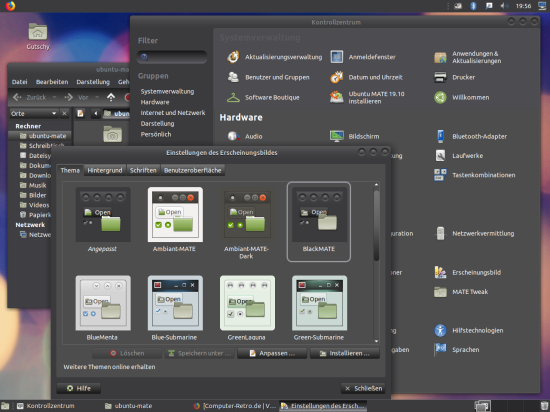The height and width of the screenshot is (412, 550).
Task: Click Ubuntu MATE 19.10 installieren icon
Action: coord(337,97)
